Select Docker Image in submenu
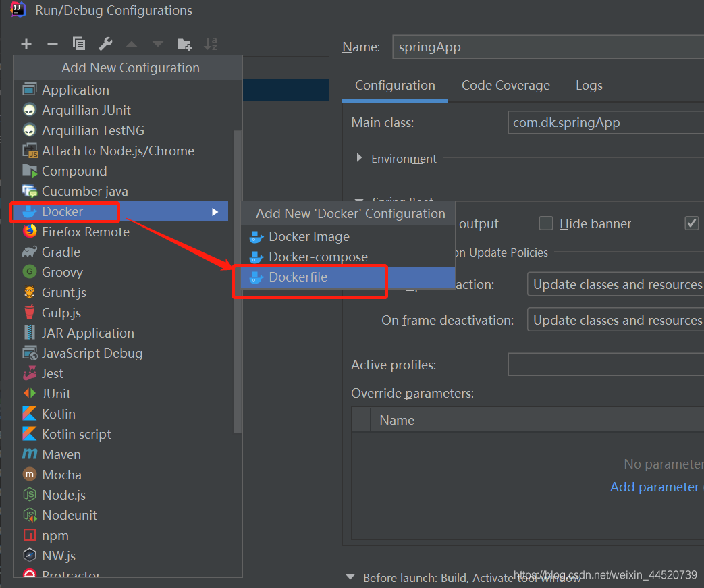The image size is (704, 588). click(x=348, y=237)
